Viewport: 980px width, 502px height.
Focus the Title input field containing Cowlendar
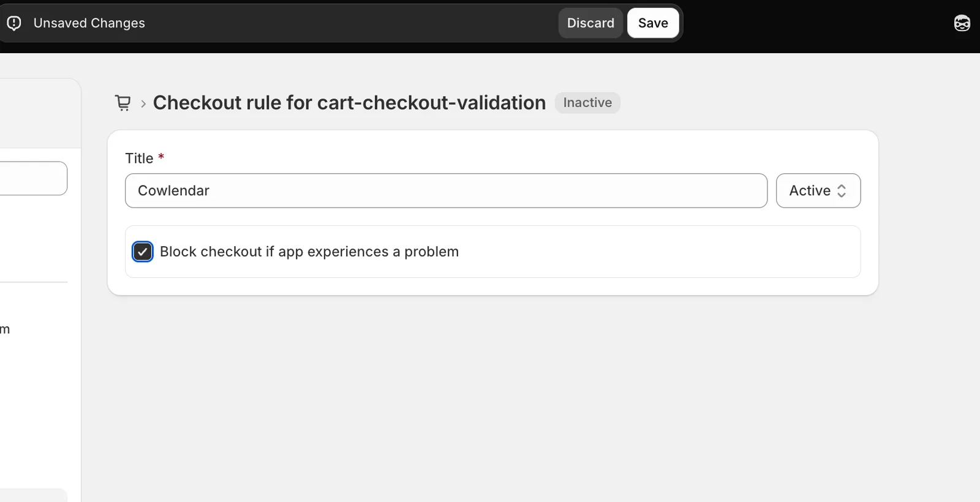tap(446, 190)
